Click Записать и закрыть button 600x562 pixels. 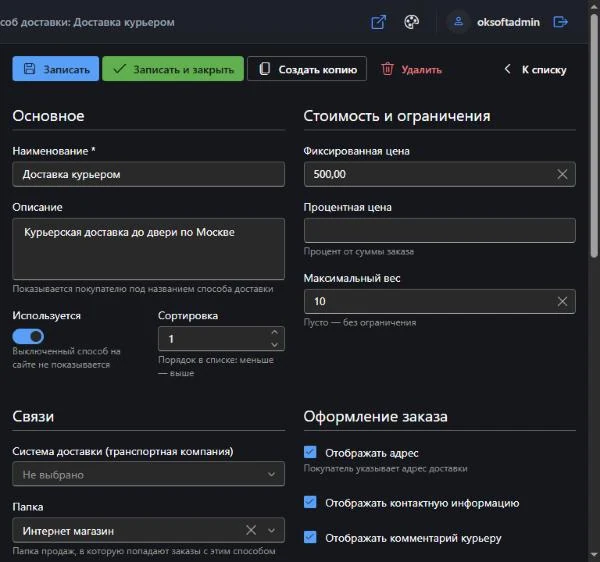point(173,69)
